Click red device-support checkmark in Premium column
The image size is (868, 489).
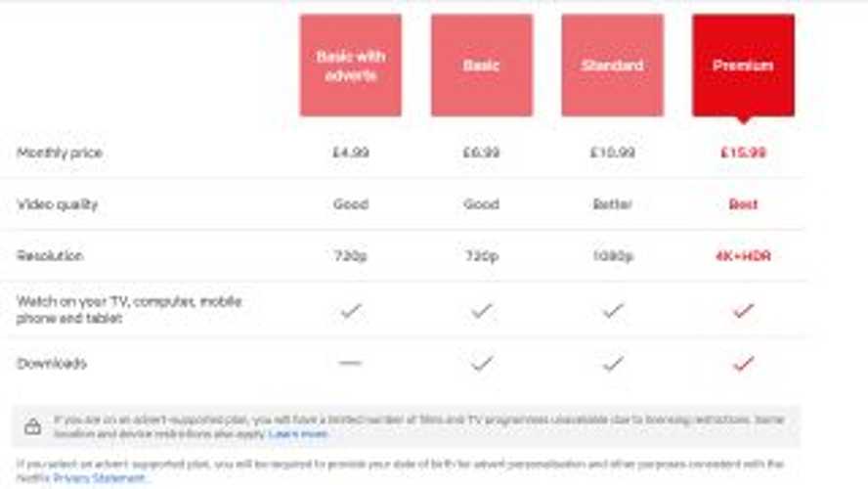(x=743, y=310)
